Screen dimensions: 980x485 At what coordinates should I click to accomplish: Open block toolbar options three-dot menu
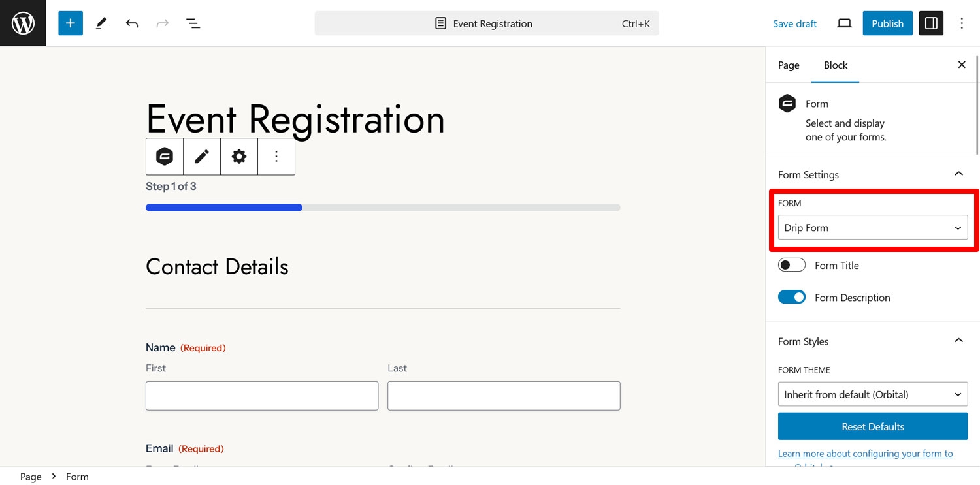pyautogui.click(x=276, y=157)
